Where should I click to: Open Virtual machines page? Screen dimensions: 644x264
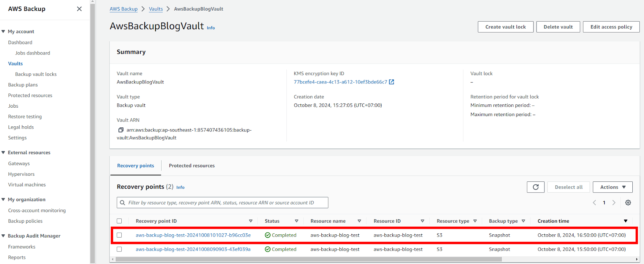click(x=27, y=185)
